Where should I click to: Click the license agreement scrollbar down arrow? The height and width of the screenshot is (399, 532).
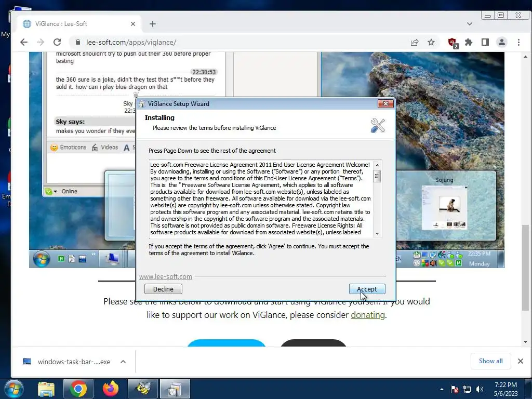(x=377, y=234)
